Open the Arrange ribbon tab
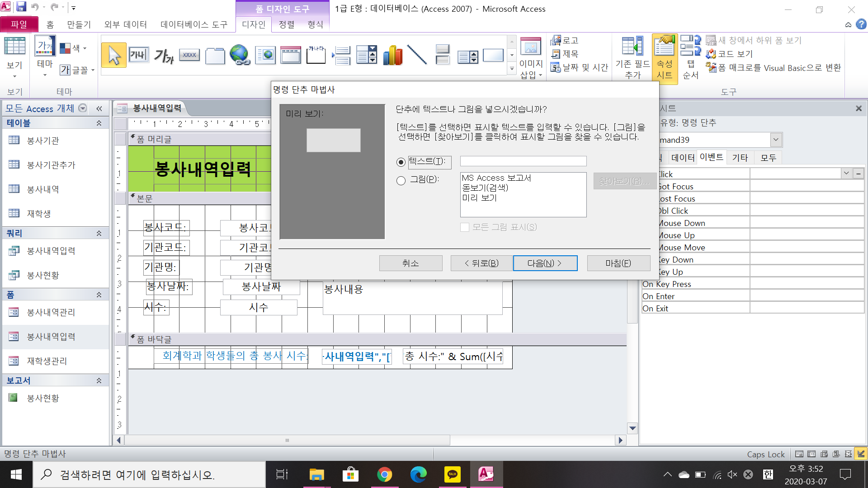 pyautogui.click(x=286, y=24)
